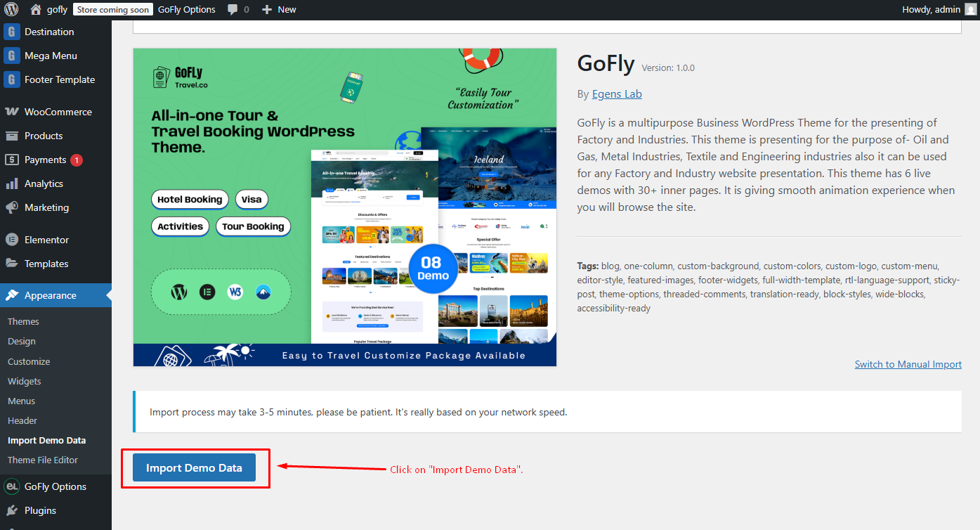This screenshot has height=530, width=980.
Task: Click the Elementor logo icon
Action: pyautogui.click(x=12, y=240)
